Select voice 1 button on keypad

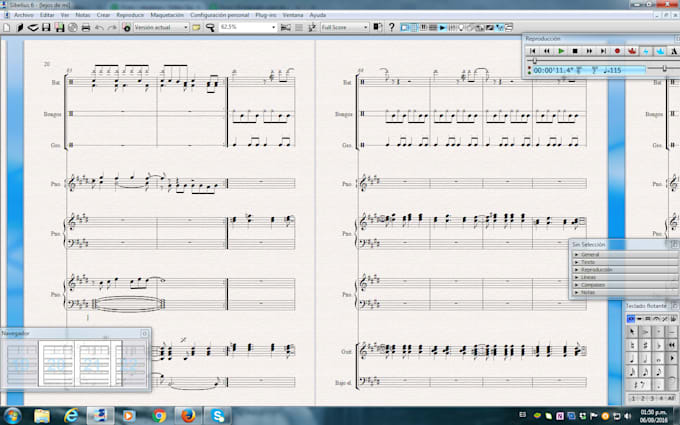[633, 398]
